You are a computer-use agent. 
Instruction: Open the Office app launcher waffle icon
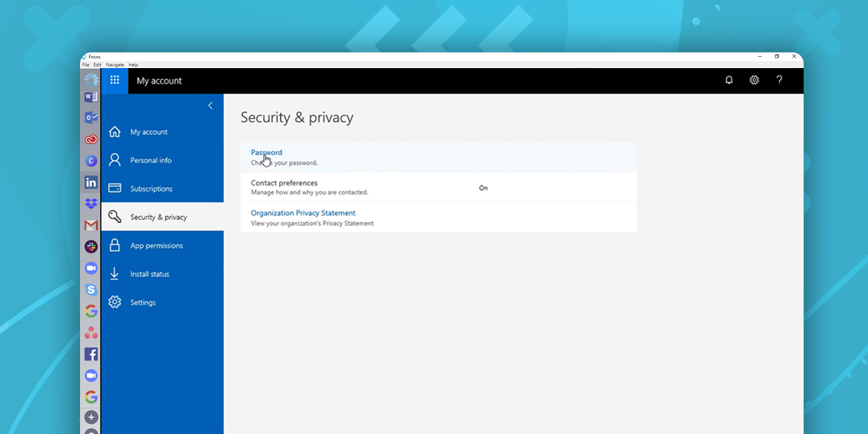click(x=114, y=80)
